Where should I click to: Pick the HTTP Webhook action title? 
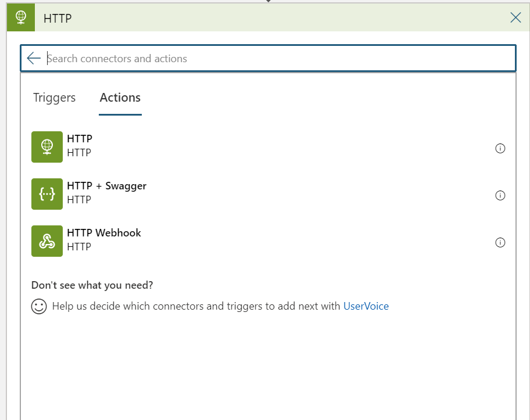[x=104, y=233]
